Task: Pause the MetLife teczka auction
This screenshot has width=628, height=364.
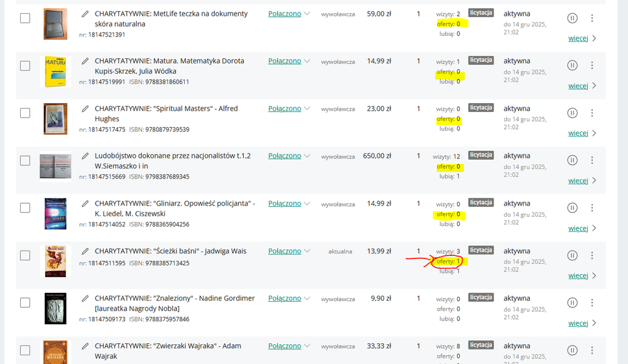Action: point(572,18)
